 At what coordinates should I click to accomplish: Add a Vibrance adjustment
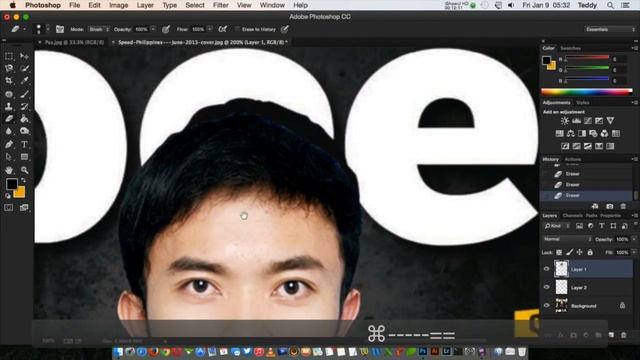(610, 121)
